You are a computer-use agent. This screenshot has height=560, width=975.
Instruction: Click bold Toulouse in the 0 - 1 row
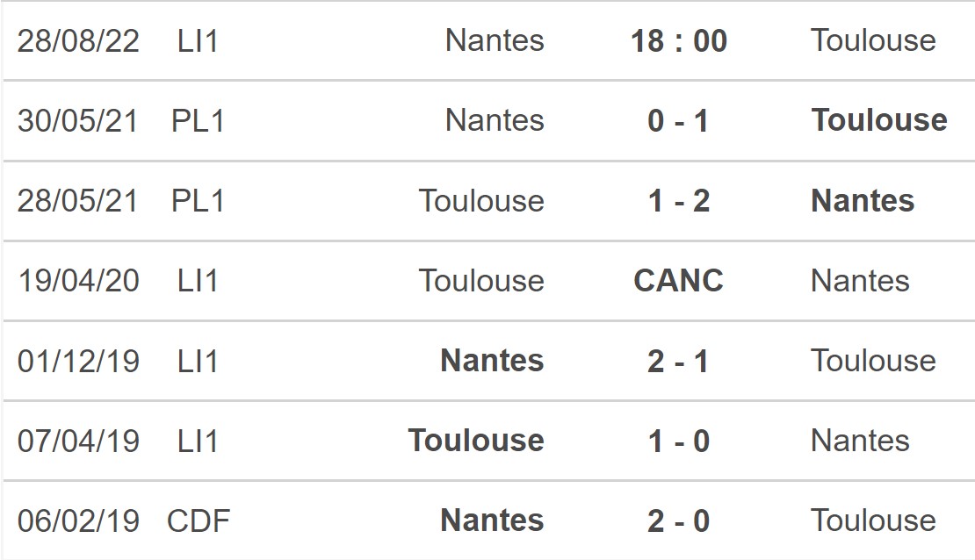point(879,121)
